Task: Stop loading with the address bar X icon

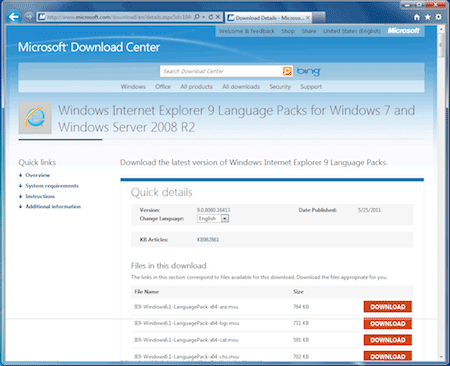Action: (218, 17)
